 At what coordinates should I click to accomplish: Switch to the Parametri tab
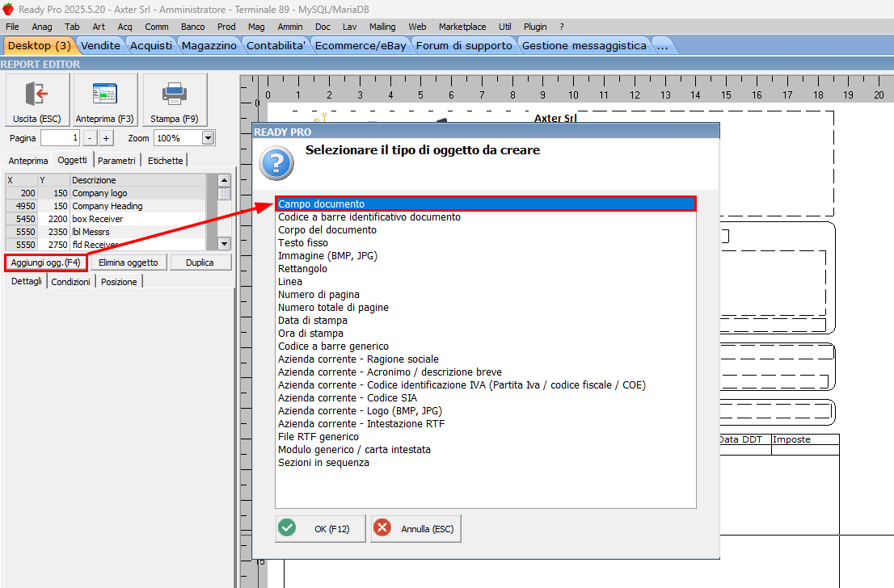pyautogui.click(x=116, y=161)
